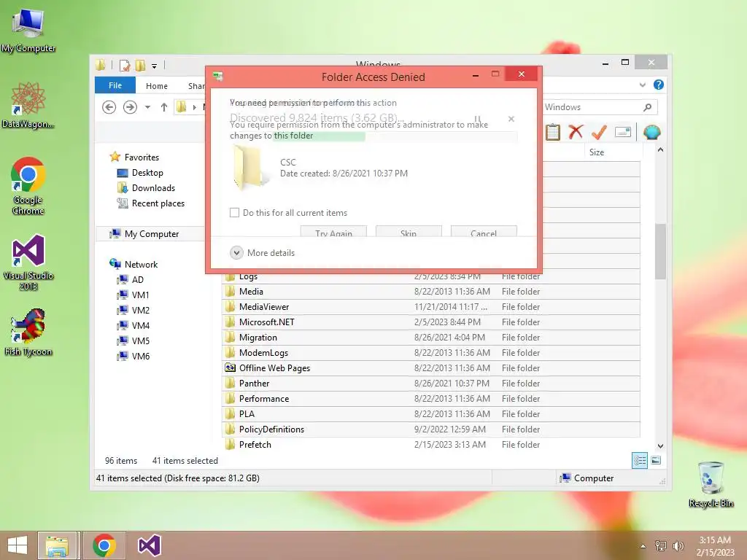Click the vertical scrollbar down arrow
The height and width of the screenshot is (560, 747).
[660, 446]
